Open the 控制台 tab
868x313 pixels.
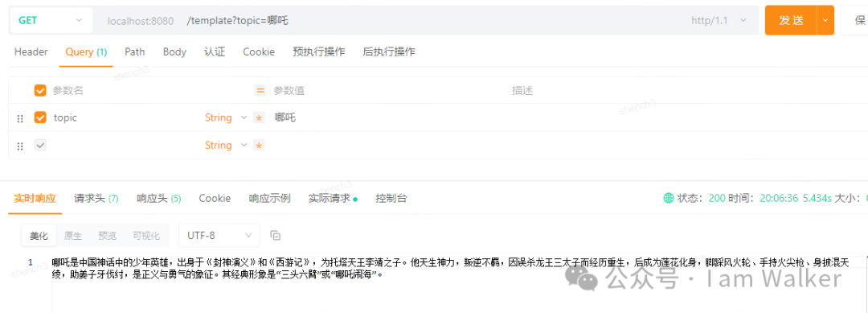tap(391, 198)
